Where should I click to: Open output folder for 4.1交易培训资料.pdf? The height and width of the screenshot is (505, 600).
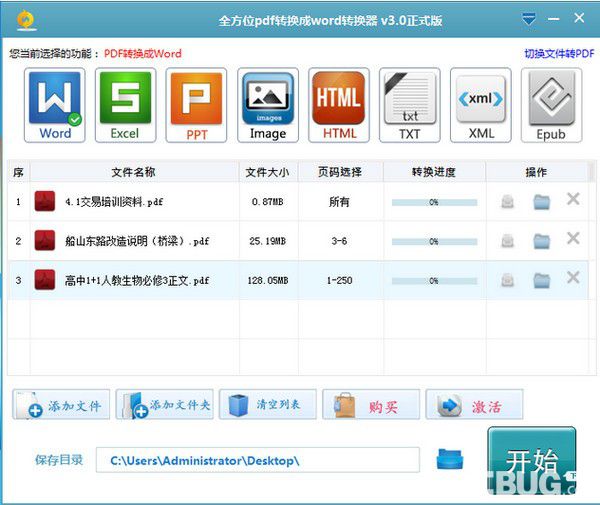(x=541, y=202)
